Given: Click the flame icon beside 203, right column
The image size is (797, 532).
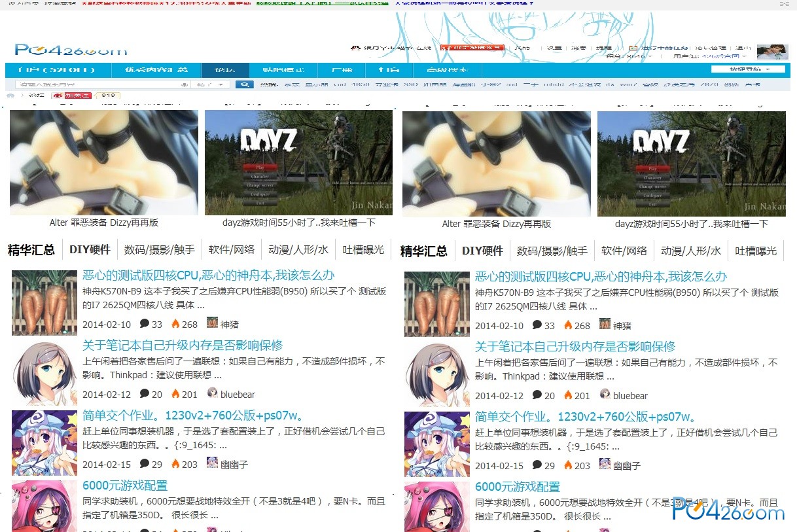Looking at the screenshot, I should (x=568, y=465).
